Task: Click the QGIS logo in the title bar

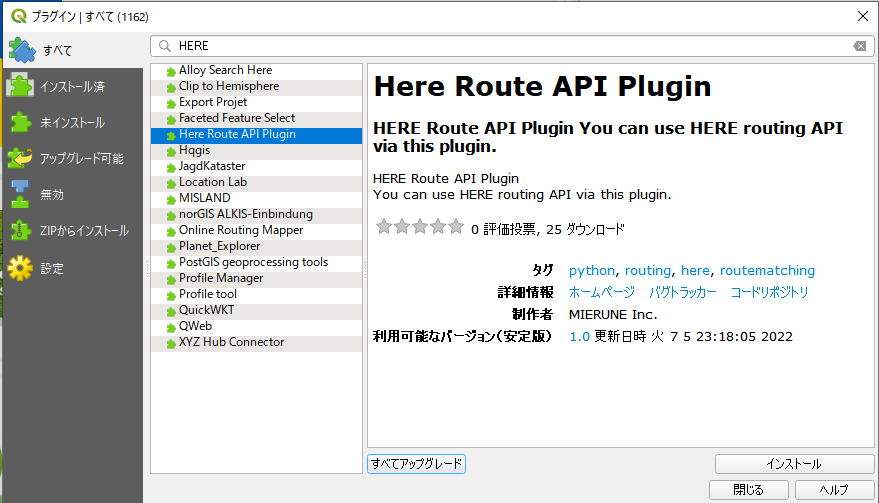Action: click(x=19, y=16)
